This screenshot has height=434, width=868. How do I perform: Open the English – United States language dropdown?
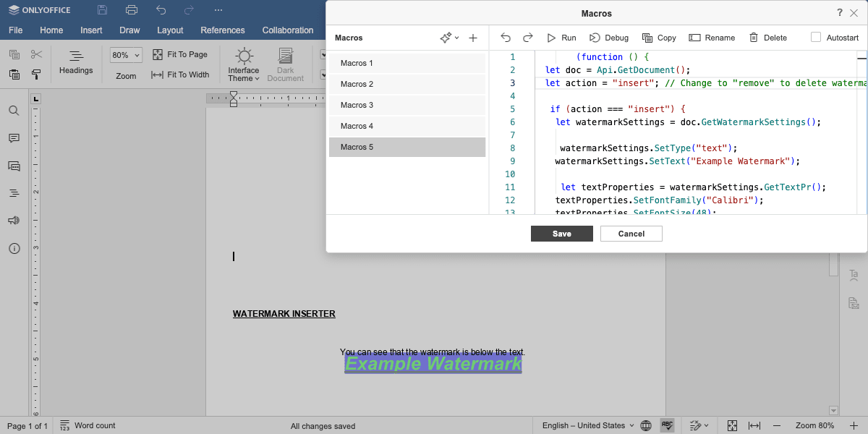pyautogui.click(x=588, y=425)
